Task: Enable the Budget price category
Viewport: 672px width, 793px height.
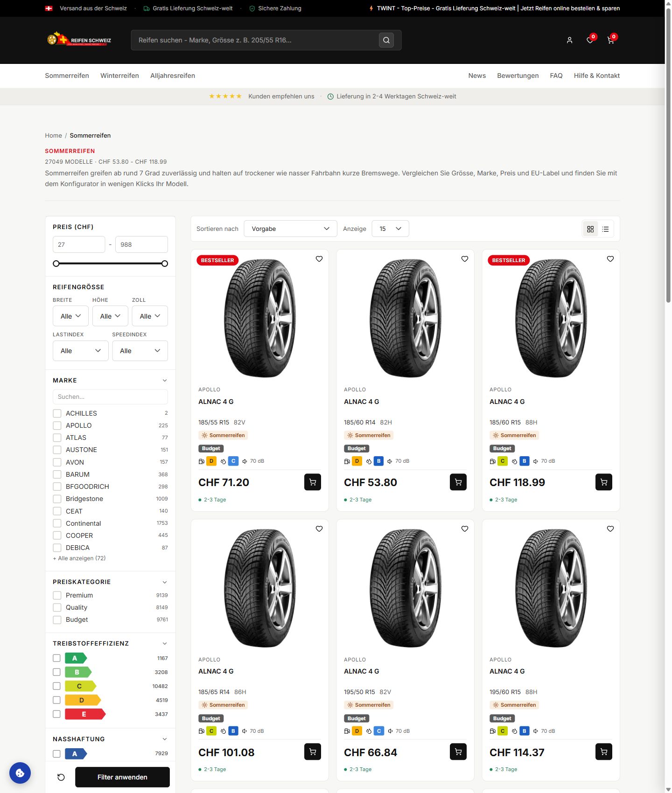Action: tap(57, 619)
